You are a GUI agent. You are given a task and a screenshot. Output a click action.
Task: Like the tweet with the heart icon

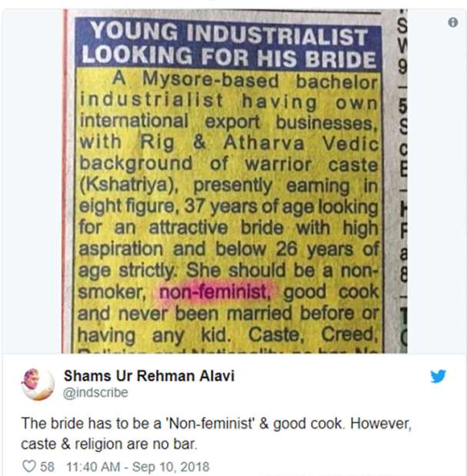(x=29, y=466)
